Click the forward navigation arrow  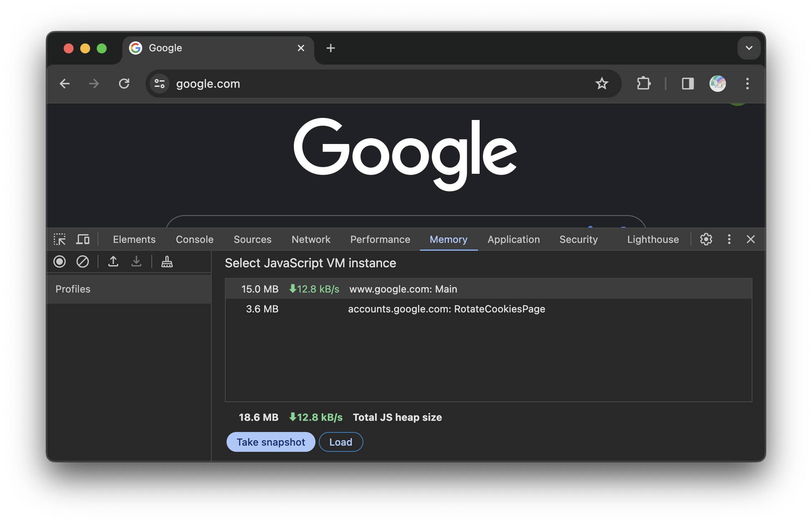pyautogui.click(x=94, y=84)
